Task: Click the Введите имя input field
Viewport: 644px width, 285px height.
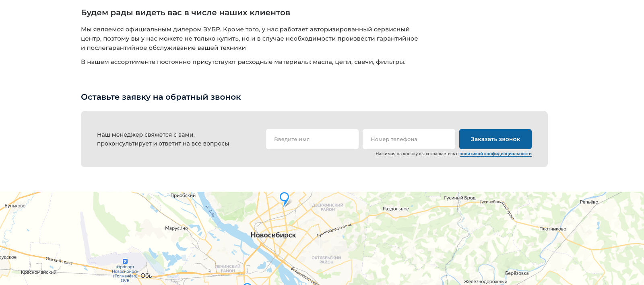Action: [x=312, y=139]
